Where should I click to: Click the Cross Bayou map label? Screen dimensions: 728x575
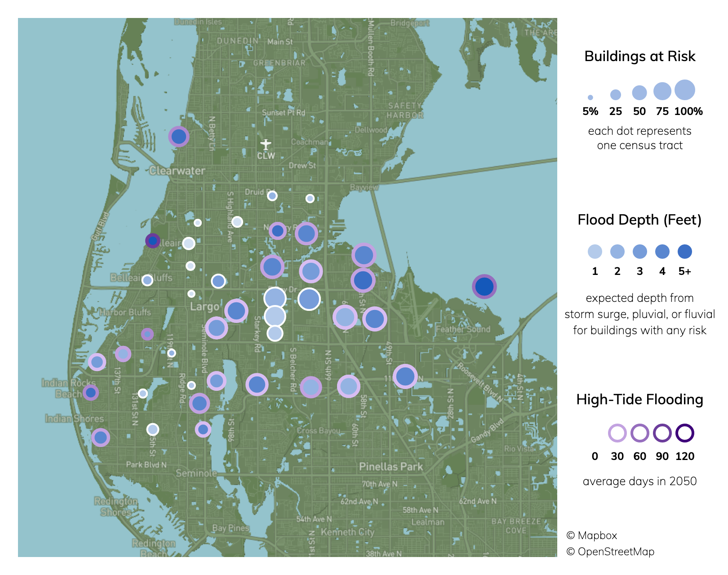319,431
